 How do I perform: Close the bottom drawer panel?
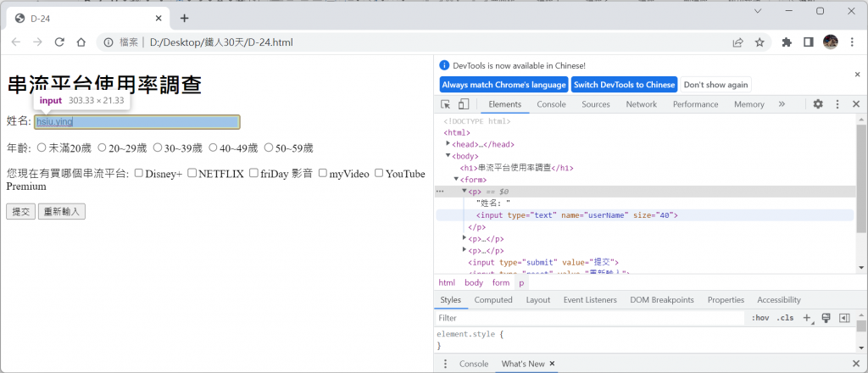pyautogui.click(x=856, y=364)
